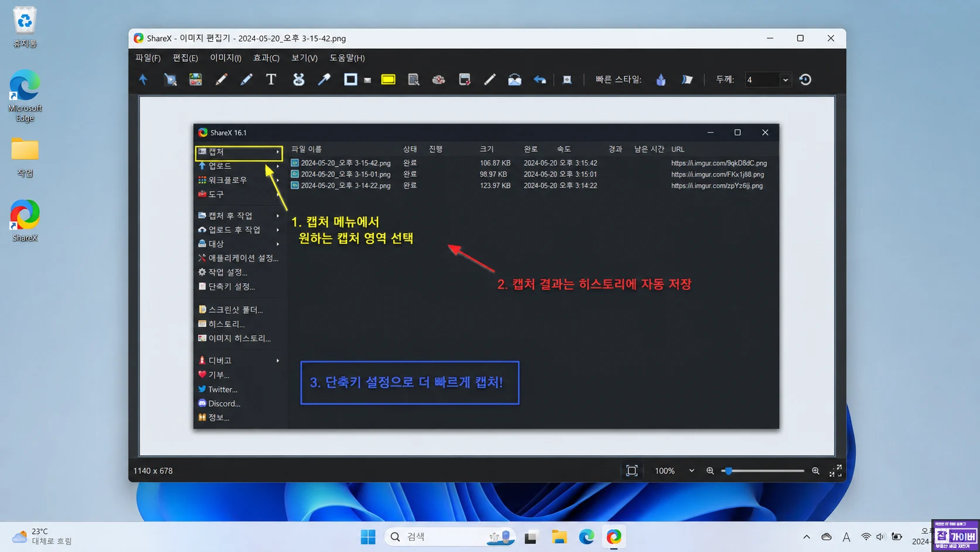Click the page-with-cursor tool icon
This screenshot has width=980, height=552.
[x=413, y=79]
